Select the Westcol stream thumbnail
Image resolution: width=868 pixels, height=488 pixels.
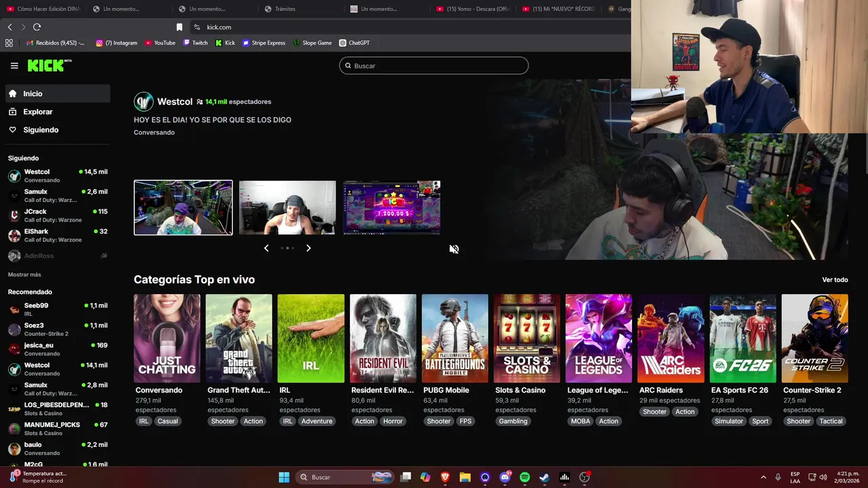[x=183, y=207]
